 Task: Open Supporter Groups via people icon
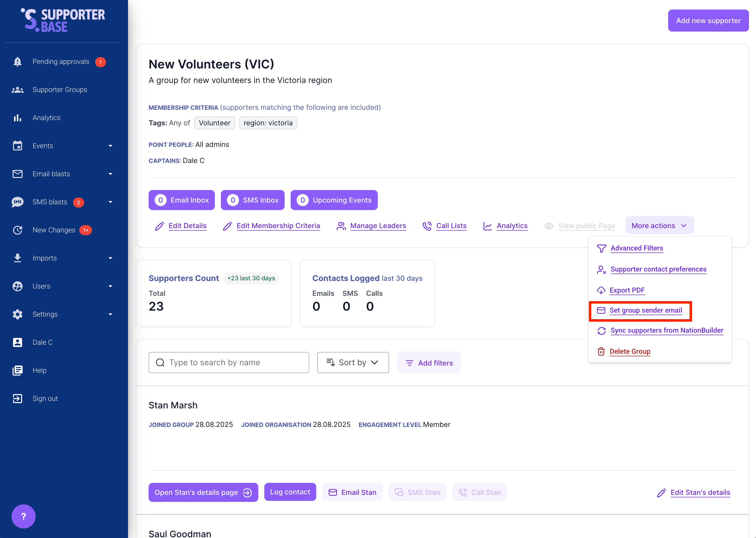tap(18, 90)
